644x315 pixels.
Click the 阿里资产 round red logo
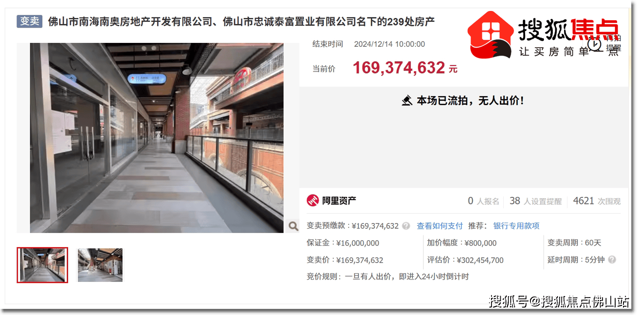point(313,201)
